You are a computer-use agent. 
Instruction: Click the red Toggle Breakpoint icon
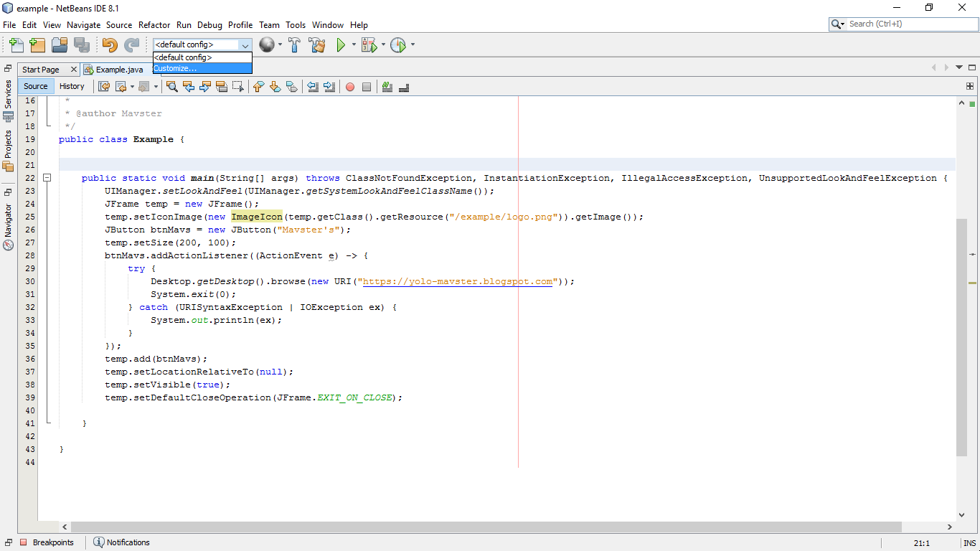pyautogui.click(x=349, y=86)
